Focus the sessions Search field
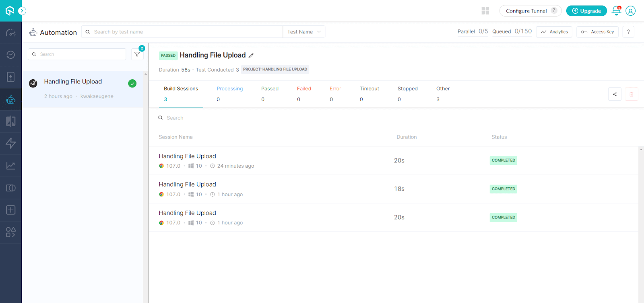Viewport: 644px width, 303px height. pyautogui.click(x=396, y=118)
